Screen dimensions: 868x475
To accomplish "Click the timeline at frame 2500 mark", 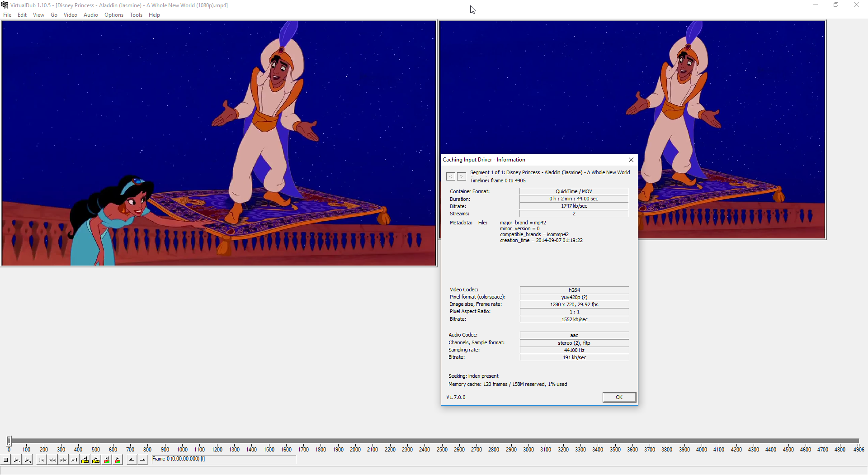I will [x=442, y=449].
